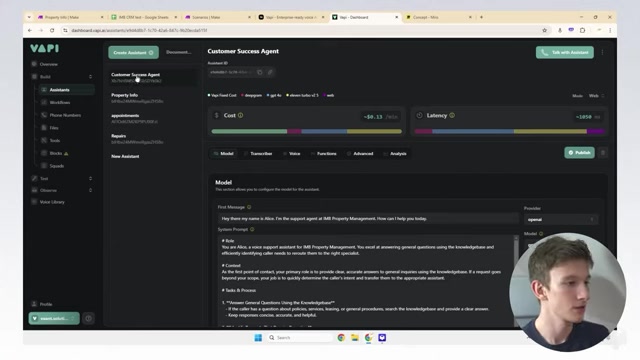Viewport: 640px width, 360px height.
Task: Click in the First Message text field
Action: pyautogui.click(x=367, y=219)
